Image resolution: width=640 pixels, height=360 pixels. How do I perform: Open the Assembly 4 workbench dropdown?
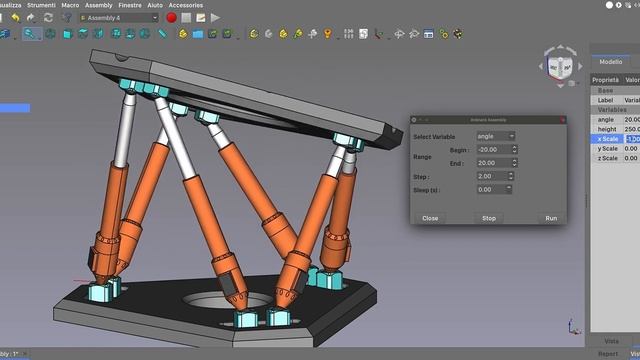[x=119, y=18]
